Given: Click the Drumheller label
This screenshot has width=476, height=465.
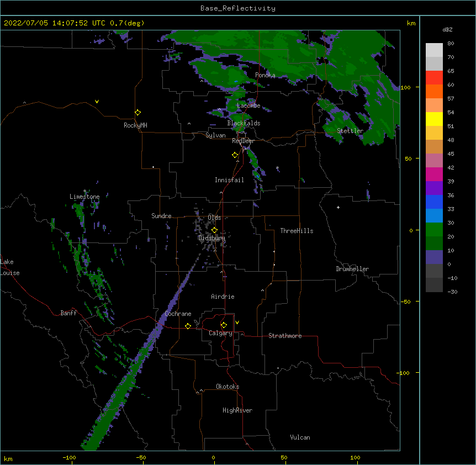Looking at the screenshot, I should point(352,269).
